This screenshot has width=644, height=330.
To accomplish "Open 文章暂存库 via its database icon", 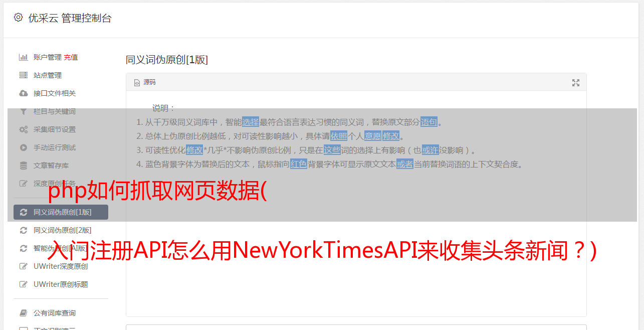I will pos(24,166).
